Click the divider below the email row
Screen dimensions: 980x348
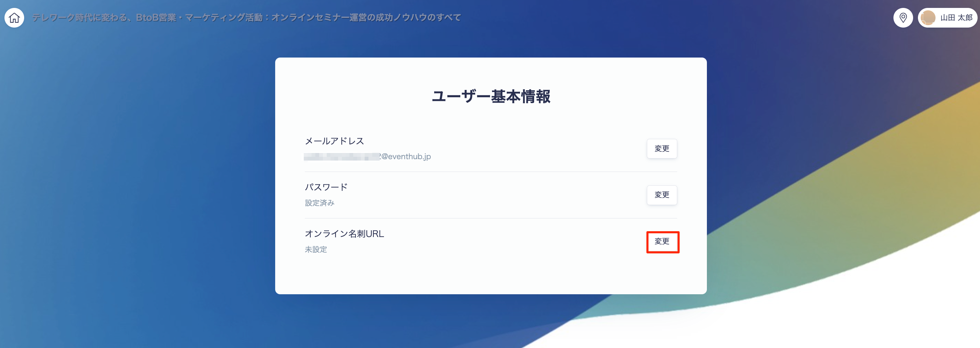(x=491, y=172)
